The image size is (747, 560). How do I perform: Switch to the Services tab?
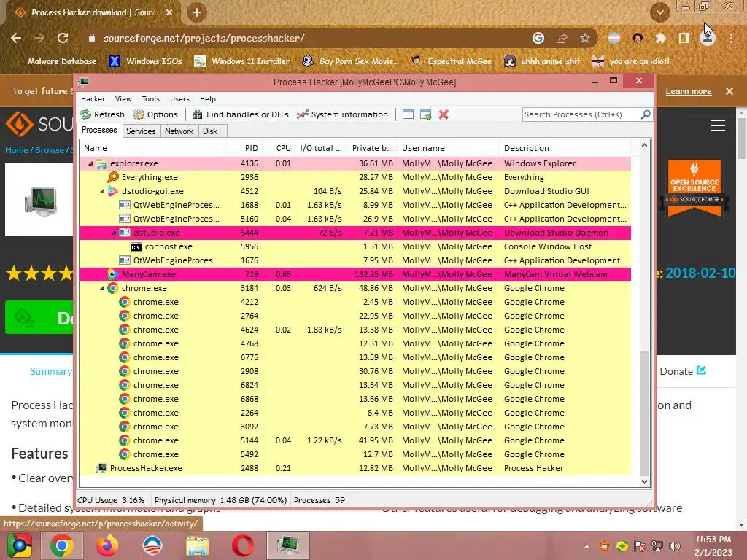[141, 131]
